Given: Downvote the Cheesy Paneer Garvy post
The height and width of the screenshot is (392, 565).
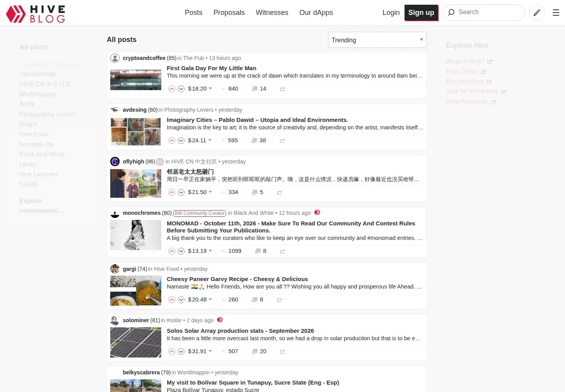Looking at the screenshot, I should 181,300.
